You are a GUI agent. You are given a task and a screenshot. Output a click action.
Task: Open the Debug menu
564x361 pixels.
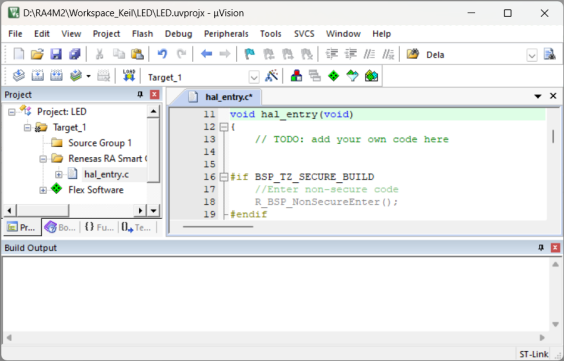pyautogui.click(x=178, y=34)
